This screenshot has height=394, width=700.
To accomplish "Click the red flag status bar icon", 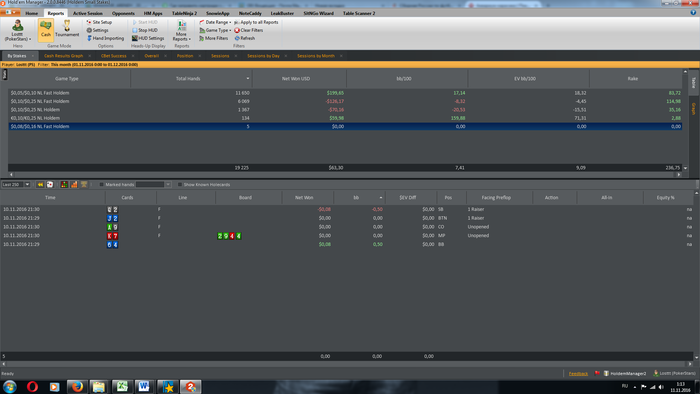I will 597,373.
